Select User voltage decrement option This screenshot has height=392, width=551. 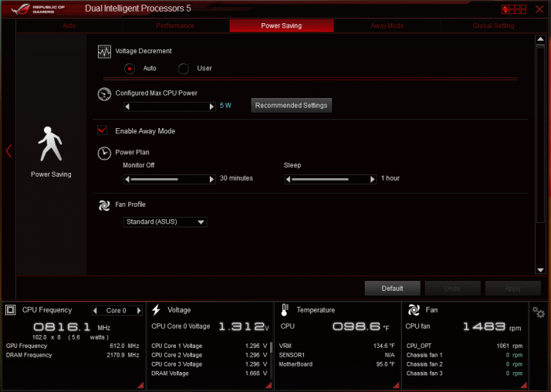coord(184,69)
